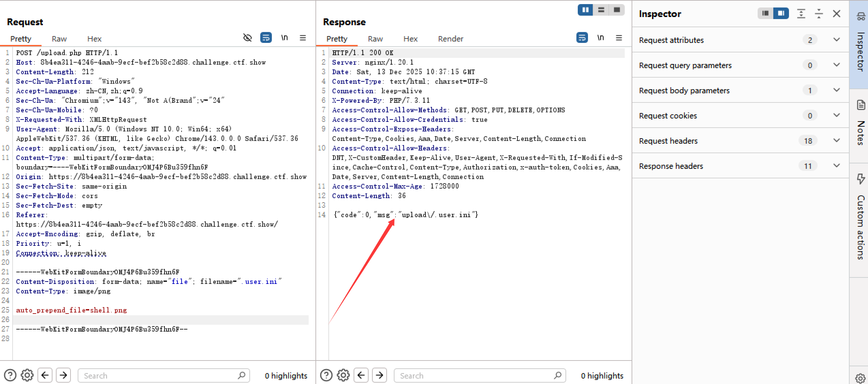Open Response pane help icon

(326, 375)
